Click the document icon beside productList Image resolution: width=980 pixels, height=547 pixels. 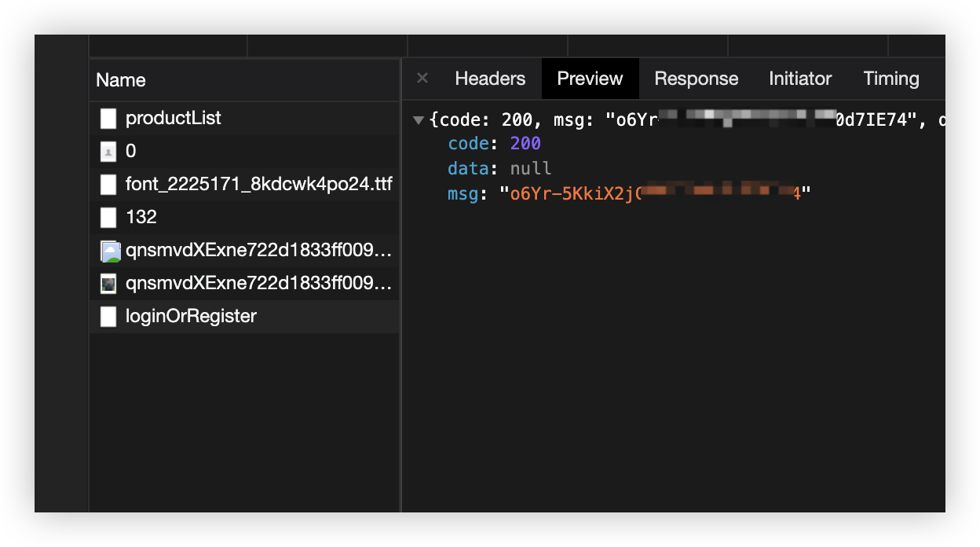coord(108,119)
